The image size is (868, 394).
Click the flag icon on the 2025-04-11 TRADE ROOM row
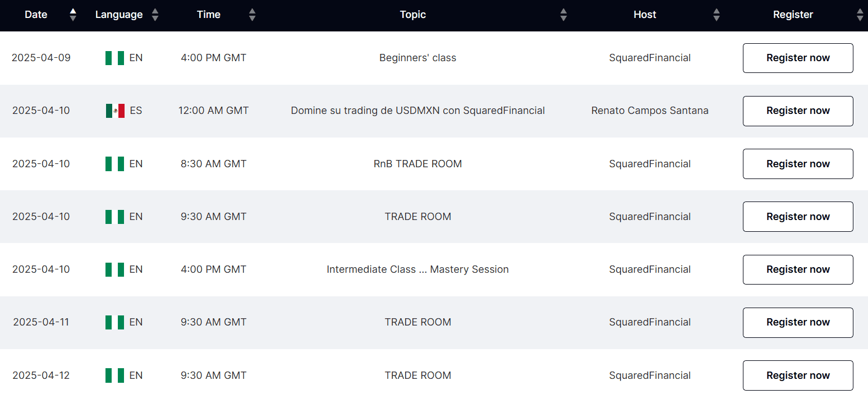114,322
